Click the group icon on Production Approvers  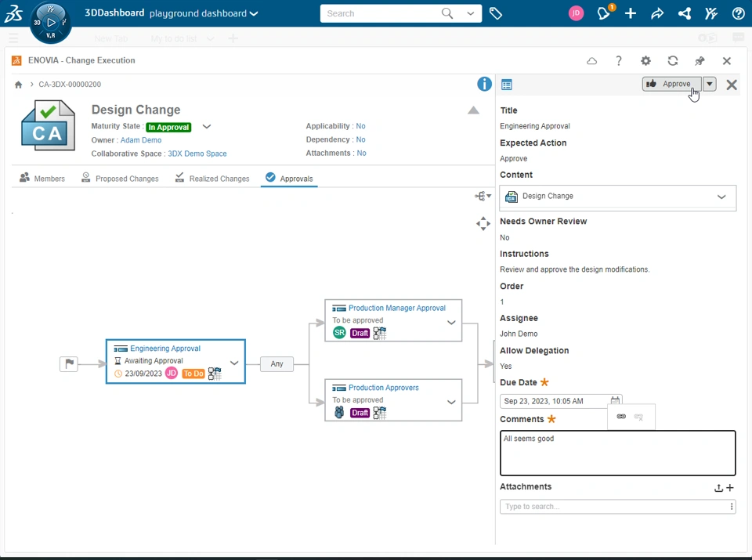tap(339, 412)
